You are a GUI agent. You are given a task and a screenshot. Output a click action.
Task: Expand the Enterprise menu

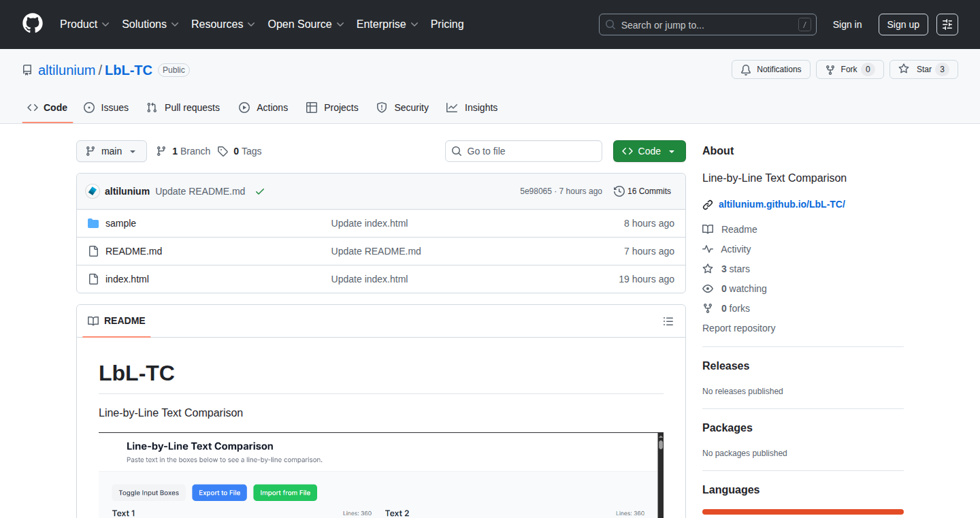tap(387, 25)
